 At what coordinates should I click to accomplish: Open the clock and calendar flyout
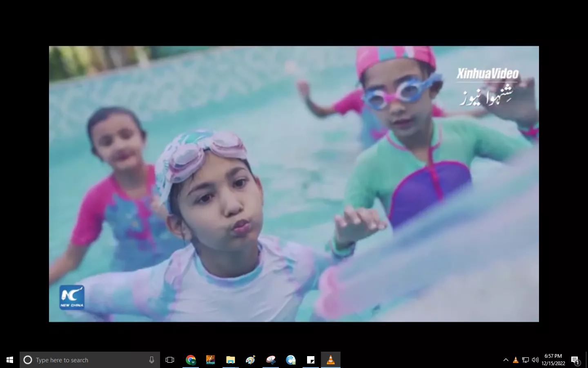pyautogui.click(x=553, y=360)
